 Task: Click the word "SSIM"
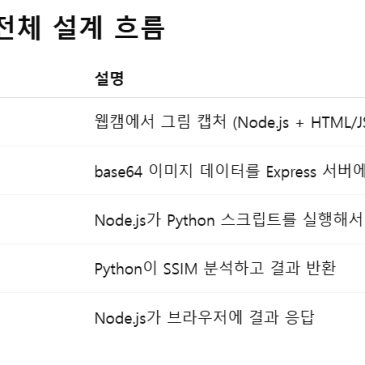tap(180, 269)
